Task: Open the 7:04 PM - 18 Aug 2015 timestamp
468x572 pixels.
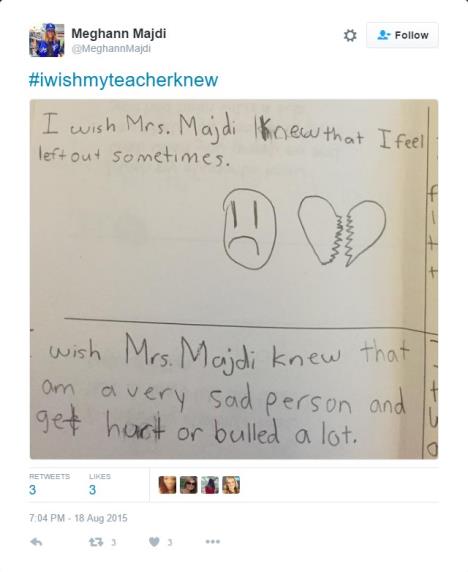Action: click(x=78, y=518)
